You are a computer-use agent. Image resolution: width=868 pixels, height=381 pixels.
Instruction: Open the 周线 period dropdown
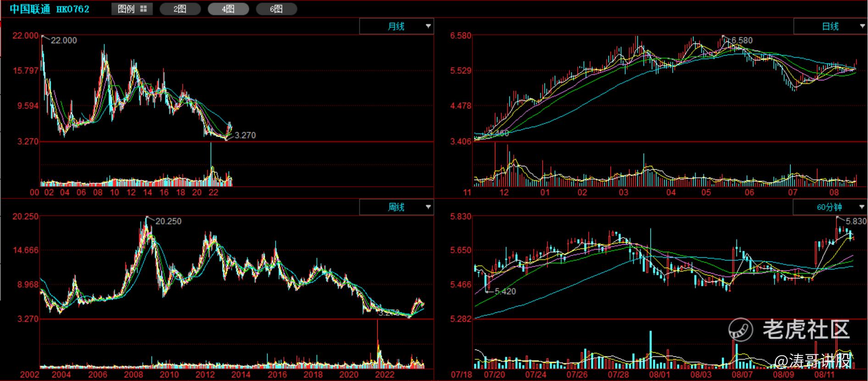396,207
